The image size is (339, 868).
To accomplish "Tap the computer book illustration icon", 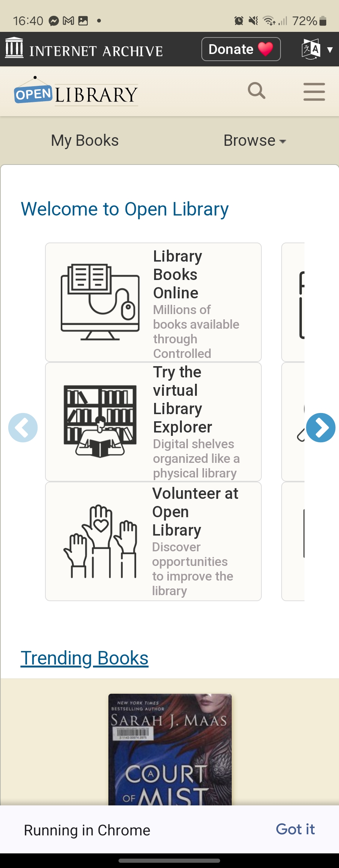I will (x=100, y=302).
